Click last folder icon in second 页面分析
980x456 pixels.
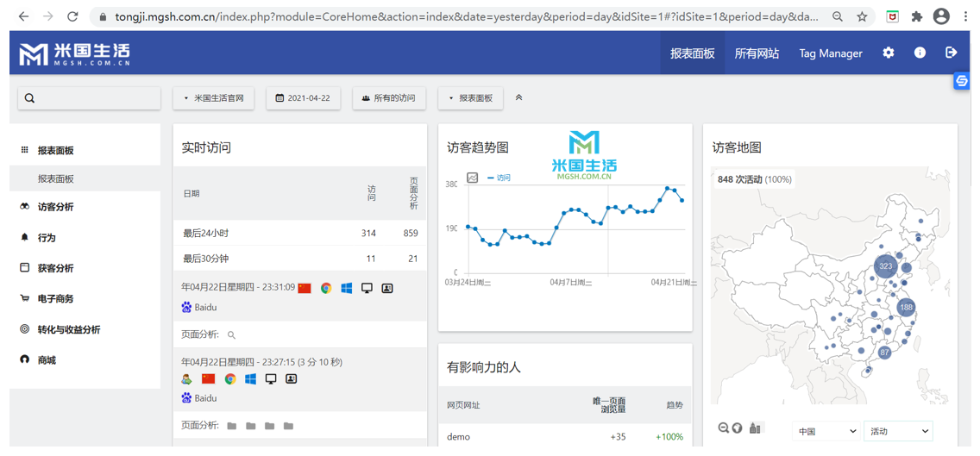click(x=288, y=426)
